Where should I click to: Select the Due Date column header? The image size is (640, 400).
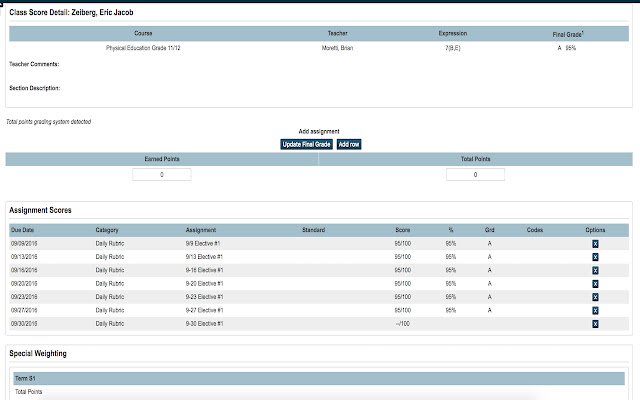point(22,230)
